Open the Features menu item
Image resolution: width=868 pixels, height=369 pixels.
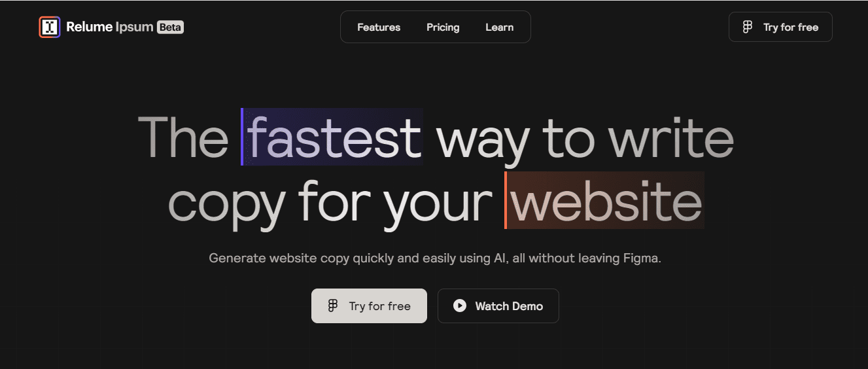pyautogui.click(x=379, y=27)
